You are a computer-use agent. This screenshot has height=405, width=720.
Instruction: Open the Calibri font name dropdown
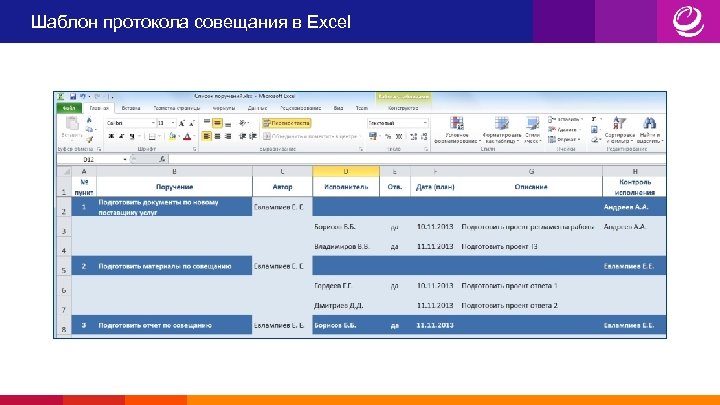coord(153,123)
